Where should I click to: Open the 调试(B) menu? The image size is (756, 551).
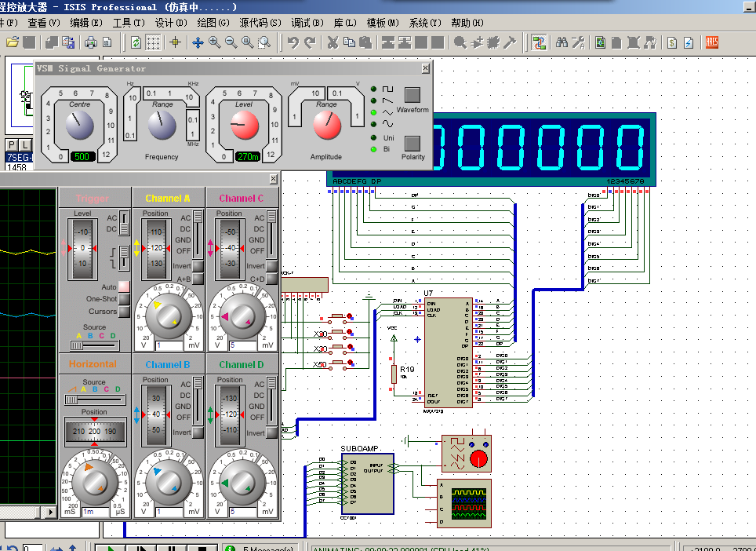click(307, 23)
